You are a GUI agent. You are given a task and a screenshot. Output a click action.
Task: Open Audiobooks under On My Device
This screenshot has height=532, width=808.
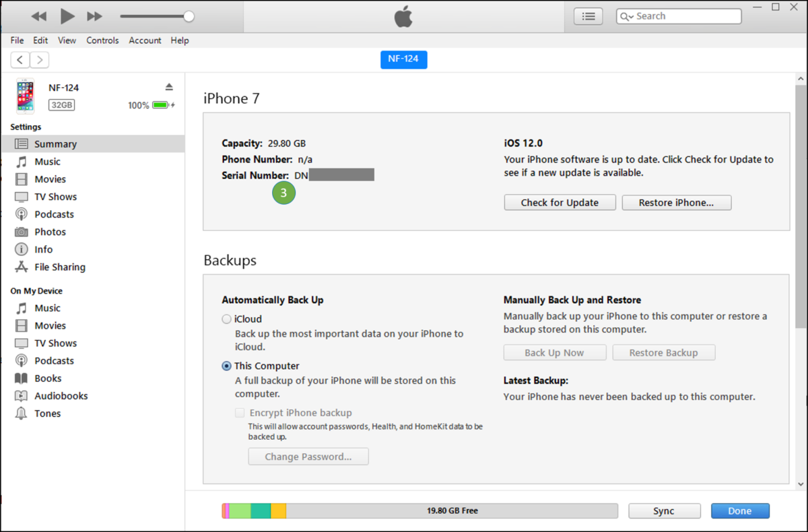[x=62, y=395]
